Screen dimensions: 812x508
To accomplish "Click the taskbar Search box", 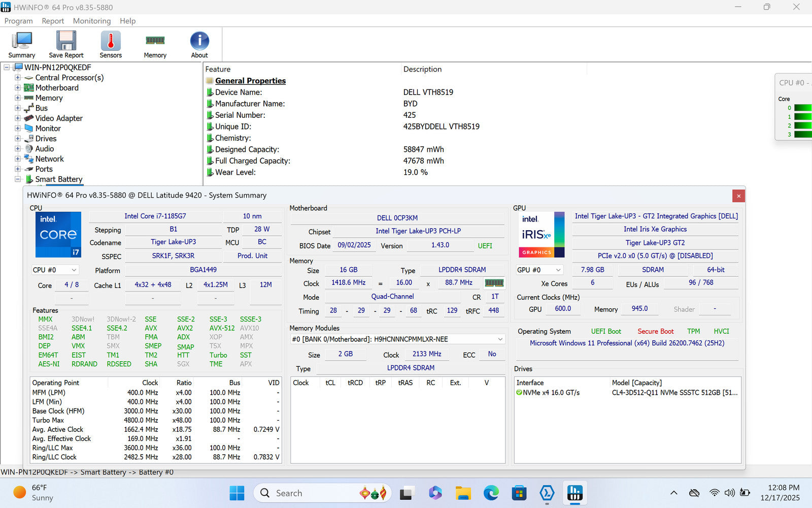I will pyautogui.click(x=304, y=493).
